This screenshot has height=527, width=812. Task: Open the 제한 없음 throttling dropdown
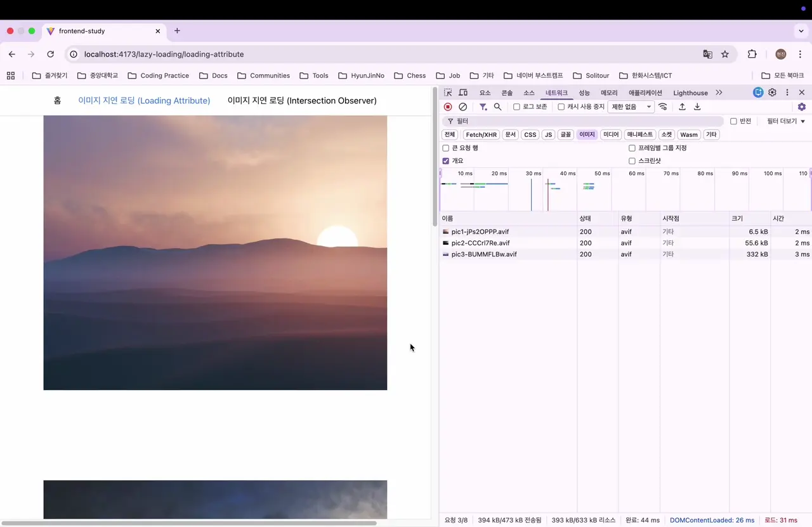pos(631,107)
